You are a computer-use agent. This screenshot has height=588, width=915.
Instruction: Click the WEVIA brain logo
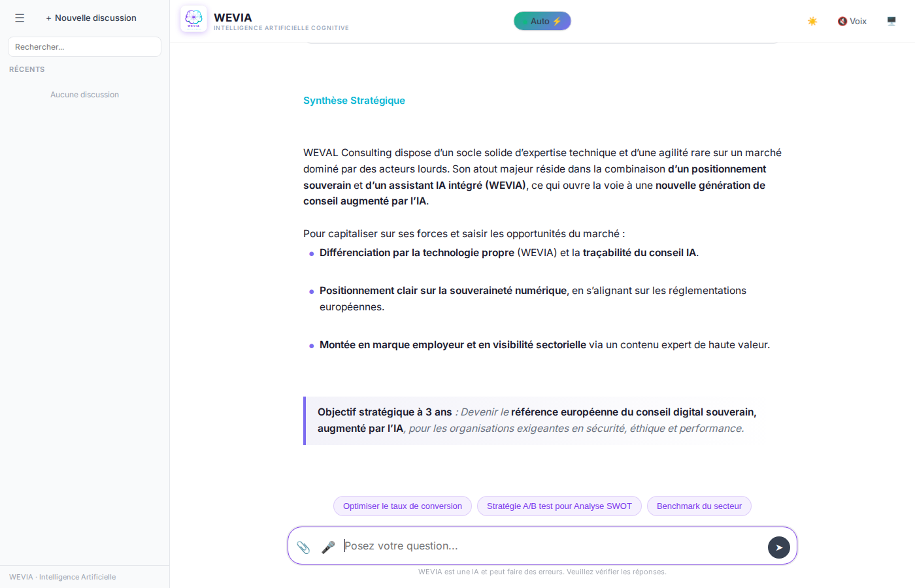pos(193,19)
